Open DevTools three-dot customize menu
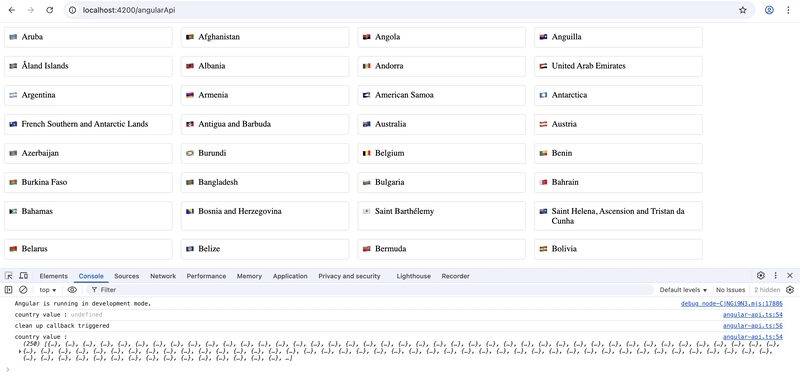The height and width of the screenshot is (388, 800). [776, 276]
